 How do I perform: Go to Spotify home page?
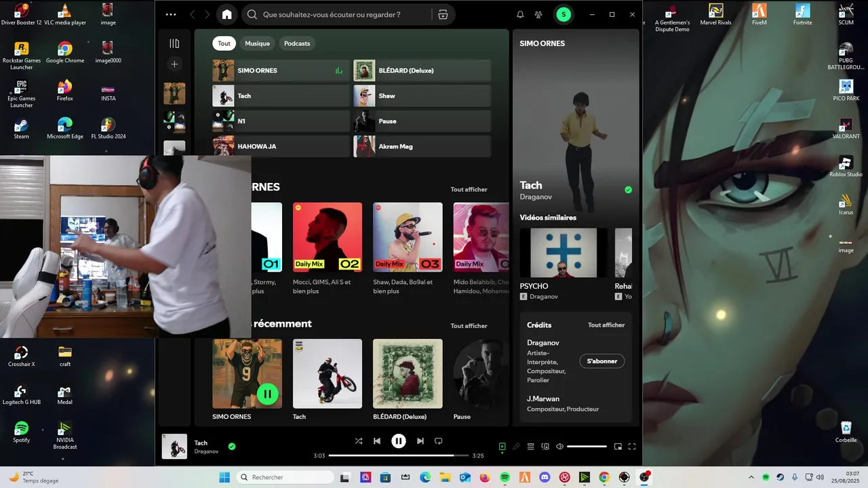tap(226, 14)
